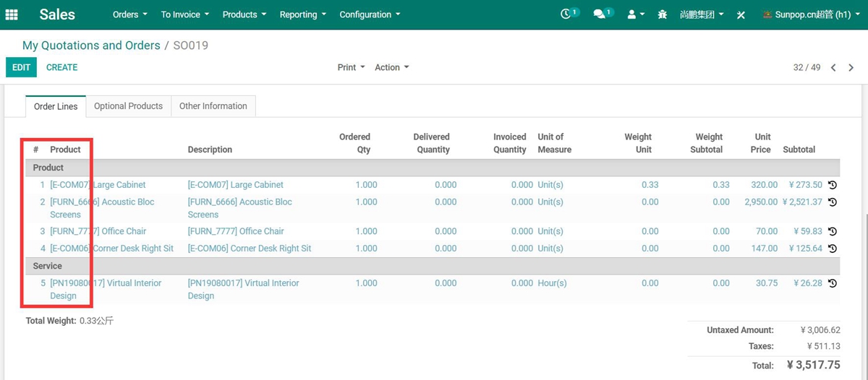This screenshot has width=868, height=380.
Task: Open the Print dropdown
Action: point(351,67)
